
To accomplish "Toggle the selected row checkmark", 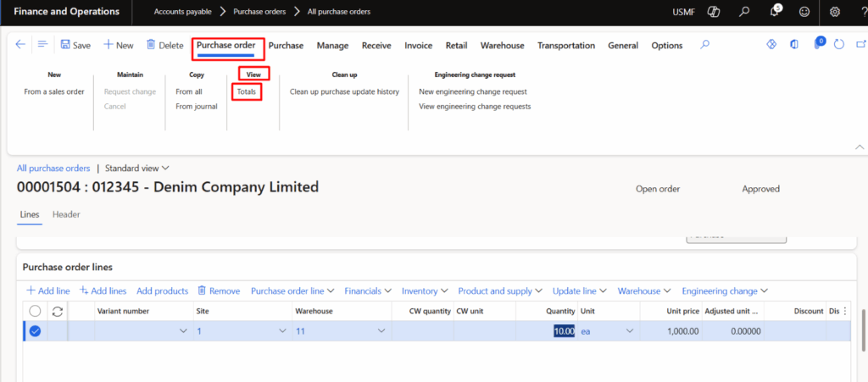I will tap(35, 331).
